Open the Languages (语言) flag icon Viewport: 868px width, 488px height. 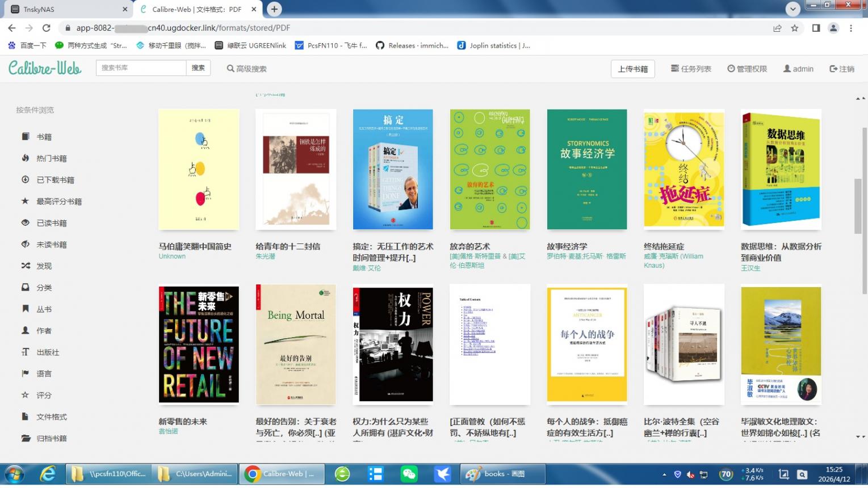[26, 374]
